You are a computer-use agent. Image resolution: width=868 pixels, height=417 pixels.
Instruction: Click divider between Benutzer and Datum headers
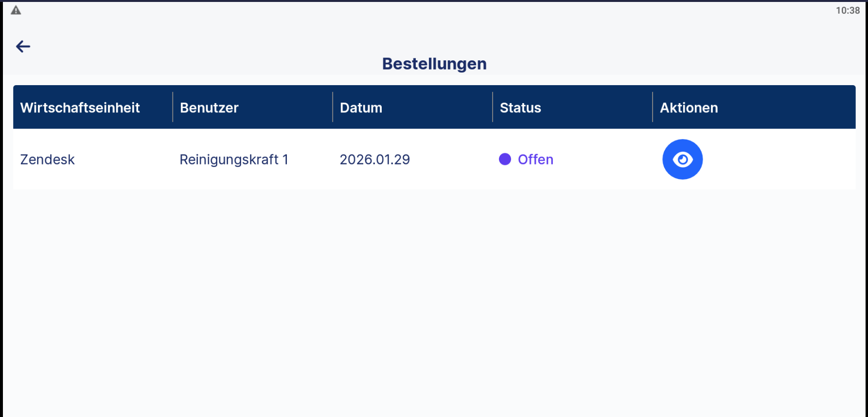pyautogui.click(x=333, y=107)
